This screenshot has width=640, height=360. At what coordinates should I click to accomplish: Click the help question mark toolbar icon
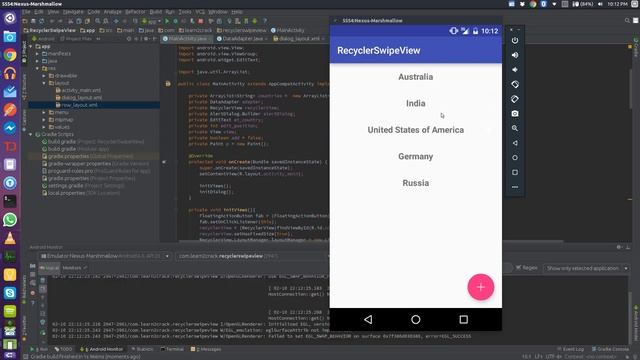click(264, 21)
